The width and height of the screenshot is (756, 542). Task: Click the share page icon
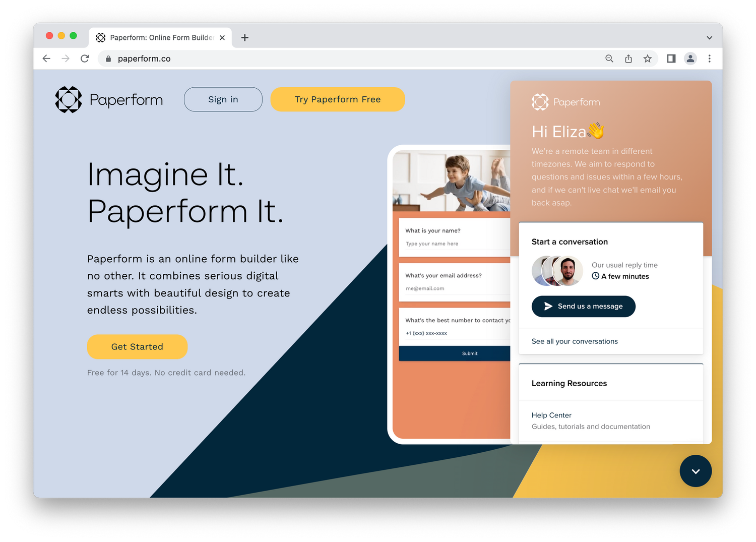tap(628, 58)
